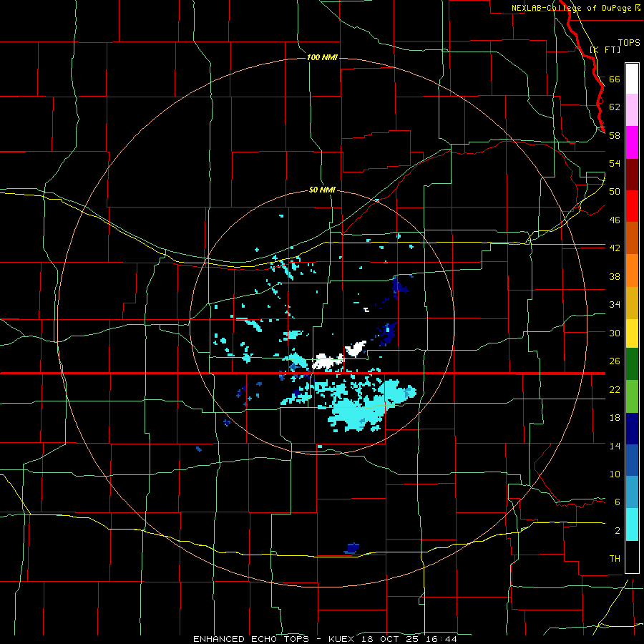Image resolution: width=644 pixels, height=644 pixels.
Task: Click the '6' legend value
Action: [x=617, y=502]
